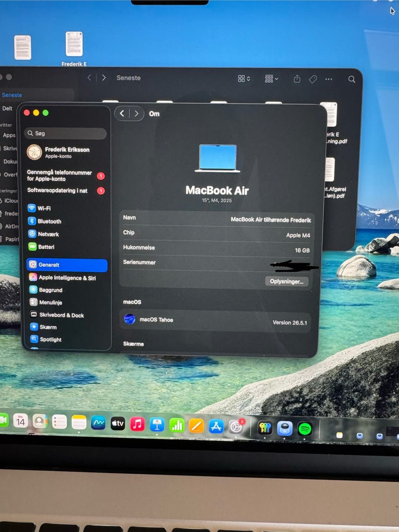Open Contacts from the Dock
This screenshot has height=532, width=399.
pyautogui.click(x=40, y=422)
